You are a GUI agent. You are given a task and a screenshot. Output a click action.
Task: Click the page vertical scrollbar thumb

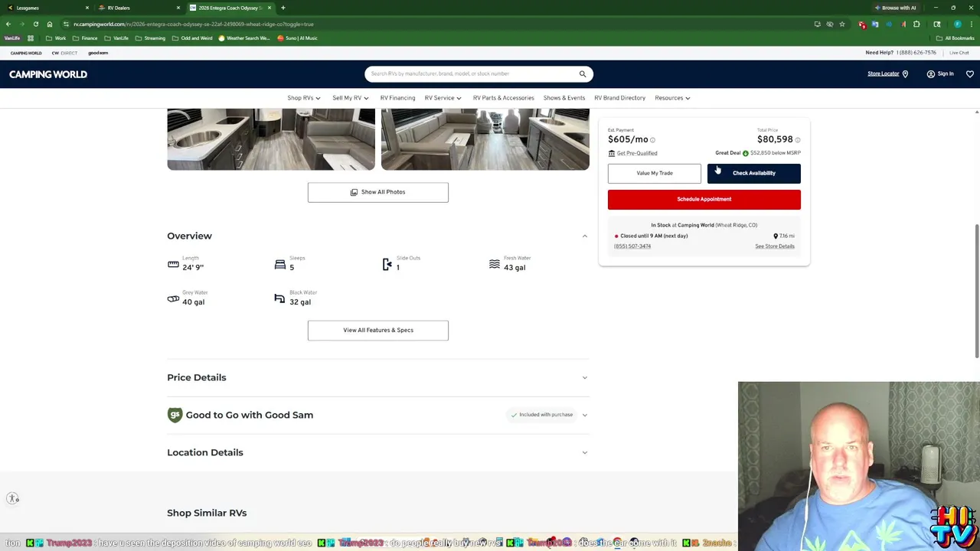(x=976, y=291)
